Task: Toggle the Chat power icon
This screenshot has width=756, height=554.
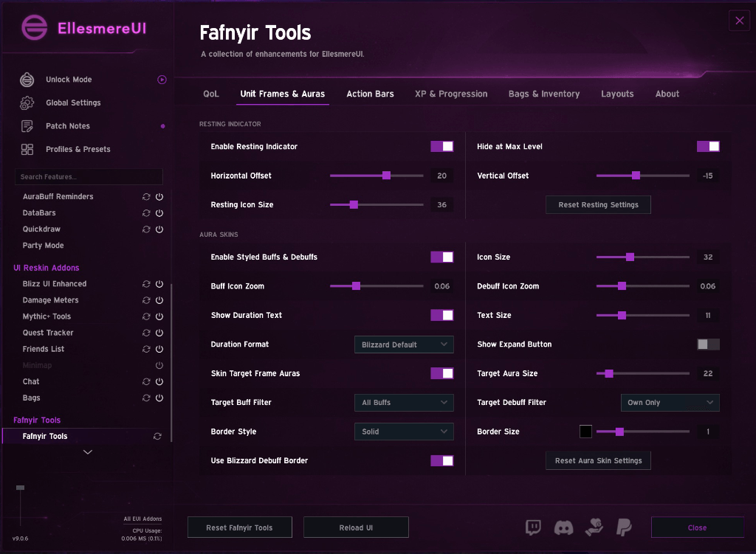Action: click(x=159, y=381)
